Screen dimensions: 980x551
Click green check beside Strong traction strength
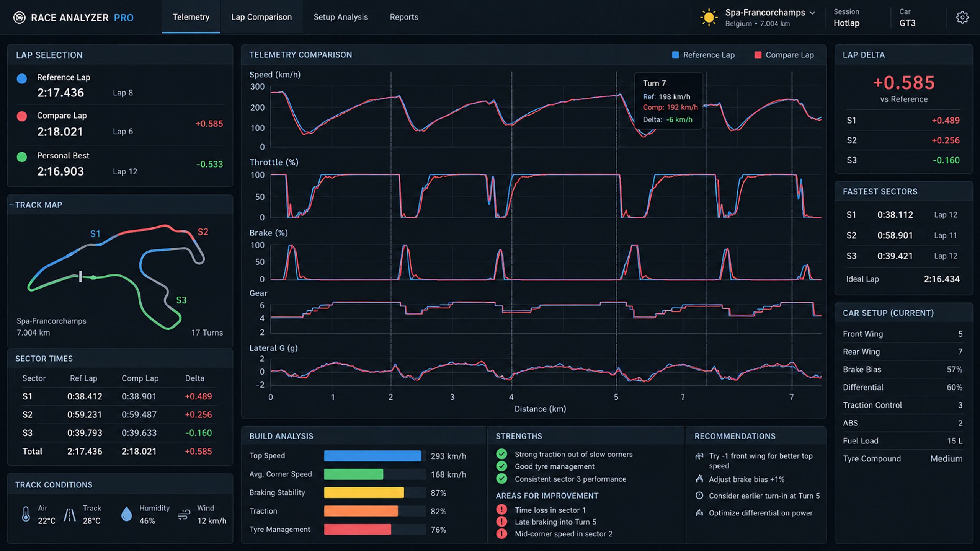pos(501,454)
